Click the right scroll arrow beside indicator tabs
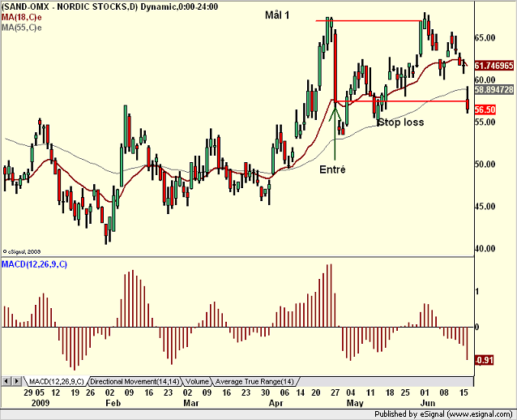This screenshot has width=517, height=420. pyautogui.click(x=17, y=381)
